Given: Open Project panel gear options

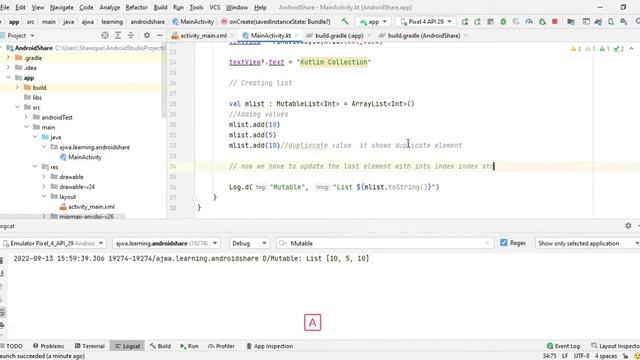Looking at the screenshot, I should pyautogui.click(x=147, y=36).
